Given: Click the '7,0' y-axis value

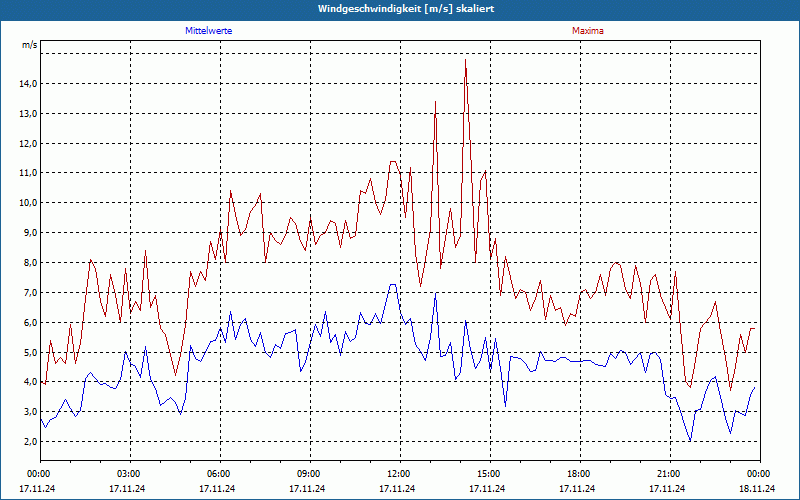Looking at the screenshot, I should (30, 292).
